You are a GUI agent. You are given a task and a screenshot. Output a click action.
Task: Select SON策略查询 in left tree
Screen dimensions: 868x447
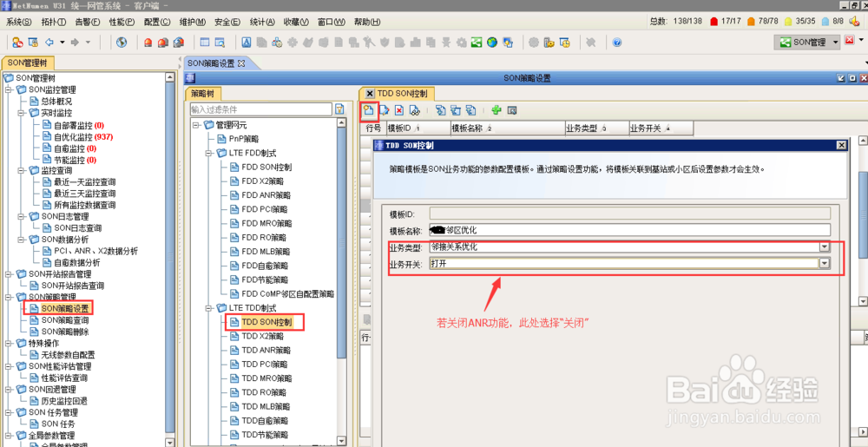click(x=65, y=320)
